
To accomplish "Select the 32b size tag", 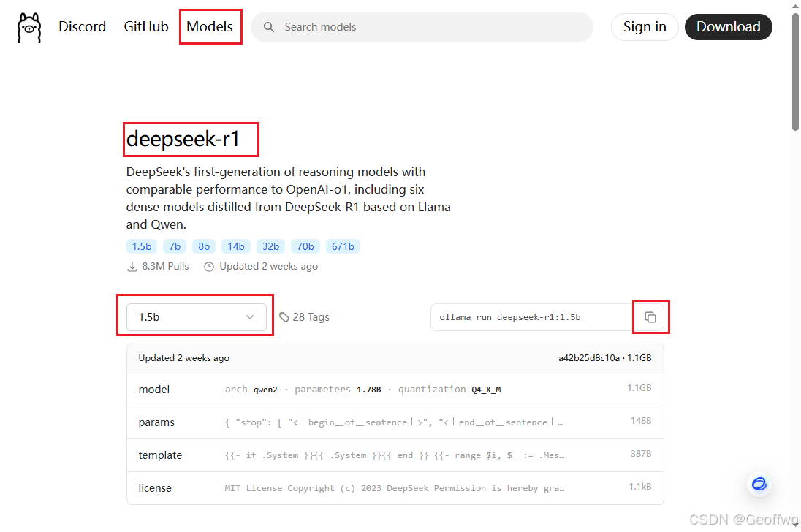I will [x=270, y=246].
